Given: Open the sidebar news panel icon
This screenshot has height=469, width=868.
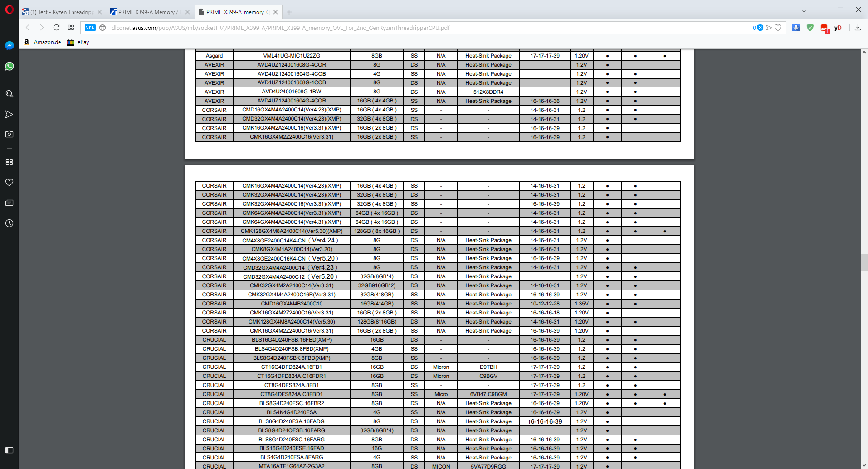Looking at the screenshot, I should 9,203.
